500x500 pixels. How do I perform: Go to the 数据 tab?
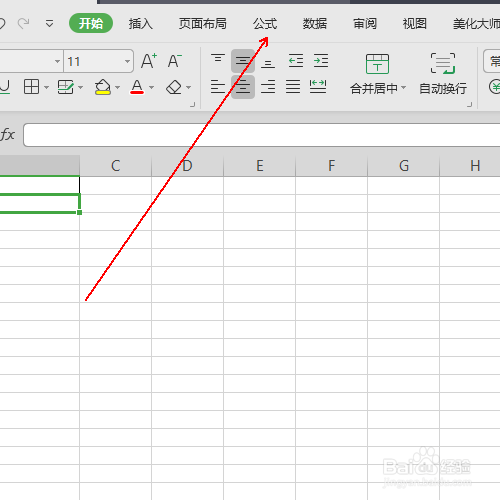pos(315,24)
